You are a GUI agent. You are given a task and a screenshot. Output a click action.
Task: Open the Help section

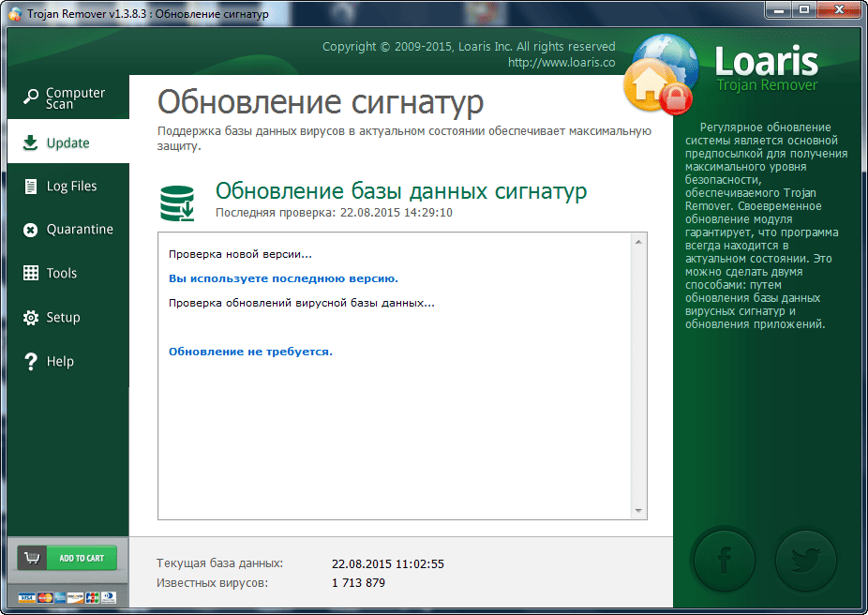point(68,362)
